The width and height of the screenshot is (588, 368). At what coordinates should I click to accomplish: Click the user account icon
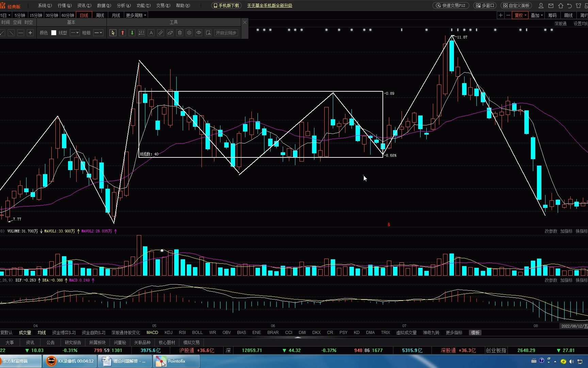pyautogui.click(x=541, y=5)
